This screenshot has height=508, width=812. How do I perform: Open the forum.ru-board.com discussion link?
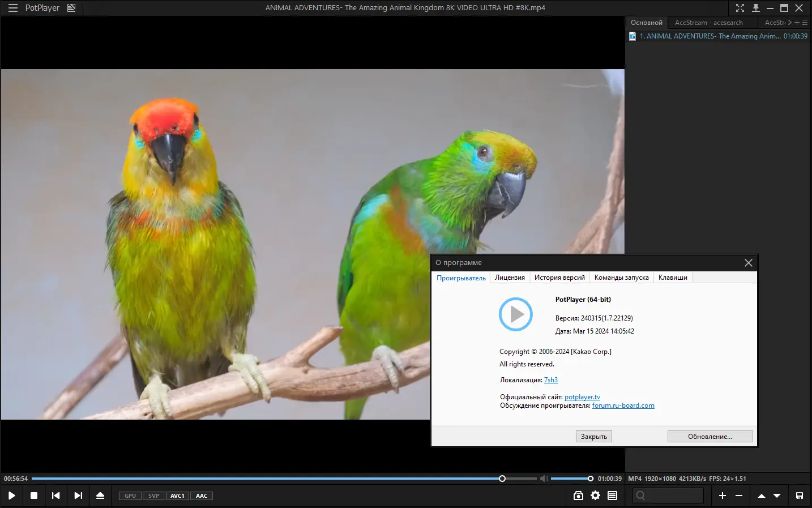pyautogui.click(x=623, y=405)
